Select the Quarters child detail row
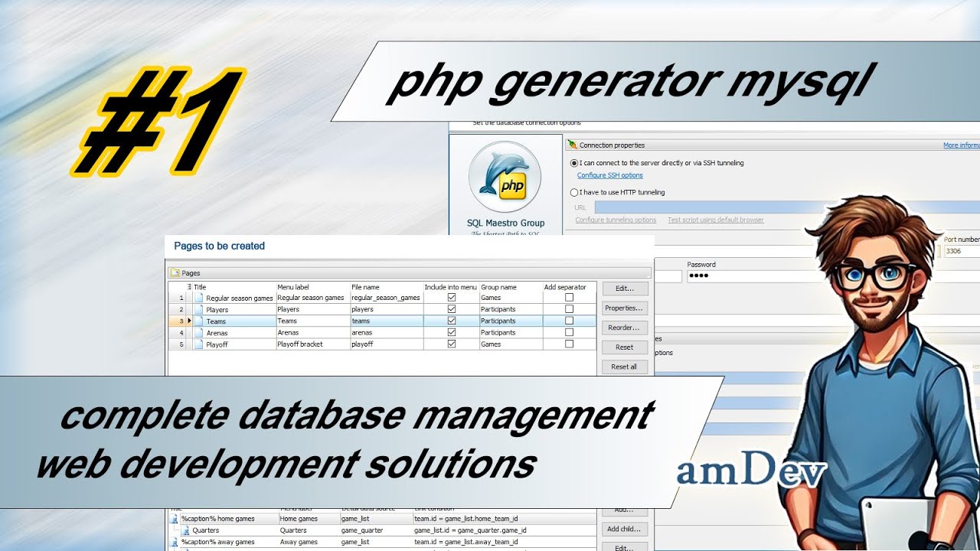The height and width of the screenshot is (551, 980). pos(383,530)
